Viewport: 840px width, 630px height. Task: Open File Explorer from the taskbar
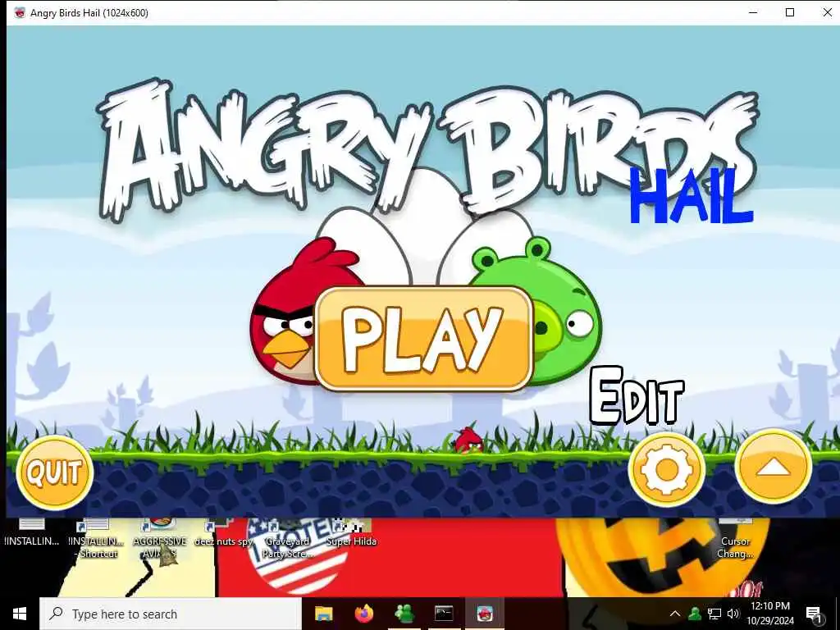[x=323, y=614]
